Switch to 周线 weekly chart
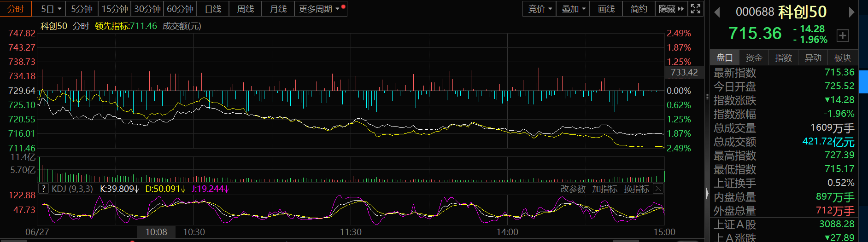This screenshot has width=868, height=242. (246, 9)
